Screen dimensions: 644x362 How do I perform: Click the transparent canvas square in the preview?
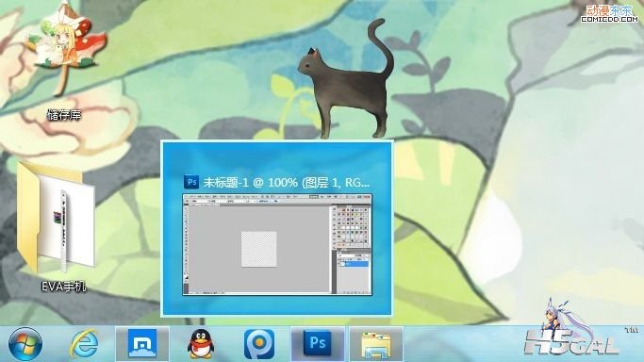pyautogui.click(x=258, y=249)
